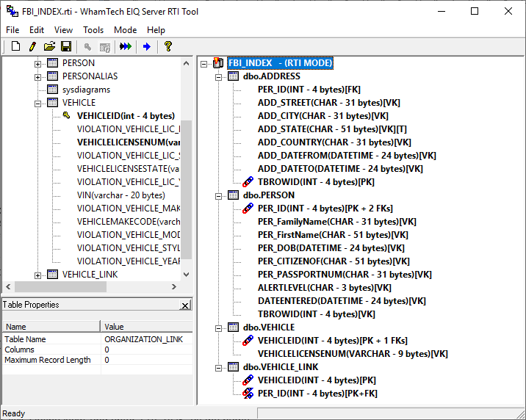Select ADD_STATE(CHAR - 51 bytes)[VK][T]
The height and width of the screenshot is (420, 526).
pyautogui.click(x=332, y=129)
